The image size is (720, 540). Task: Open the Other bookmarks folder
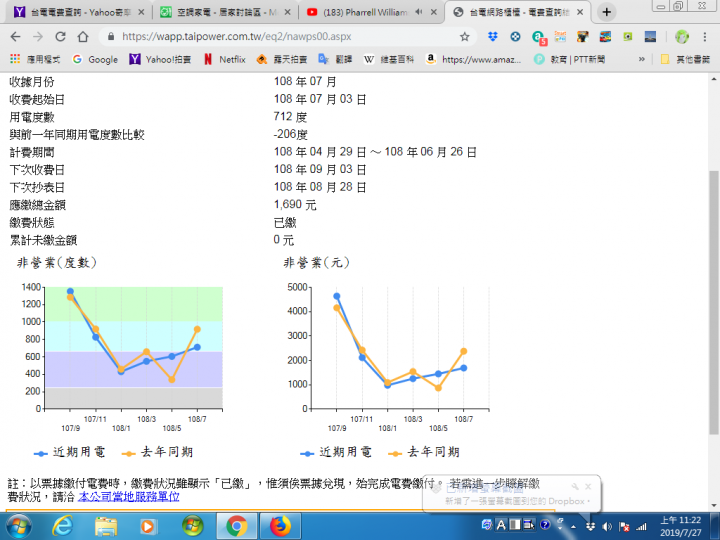[685, 59]
